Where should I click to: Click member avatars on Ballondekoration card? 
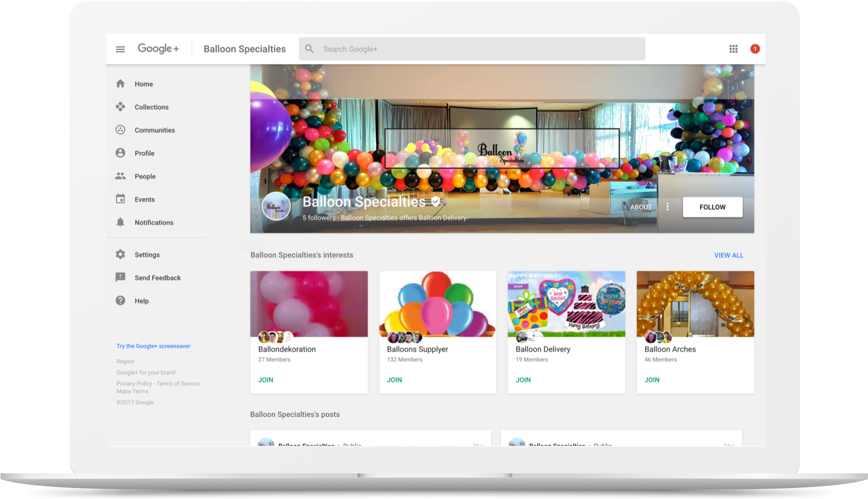tap(275, 337)
